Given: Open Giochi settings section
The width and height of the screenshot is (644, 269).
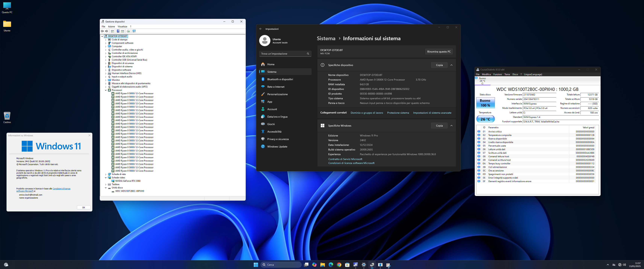Looking at the screenshot, I should coord(285,124).
